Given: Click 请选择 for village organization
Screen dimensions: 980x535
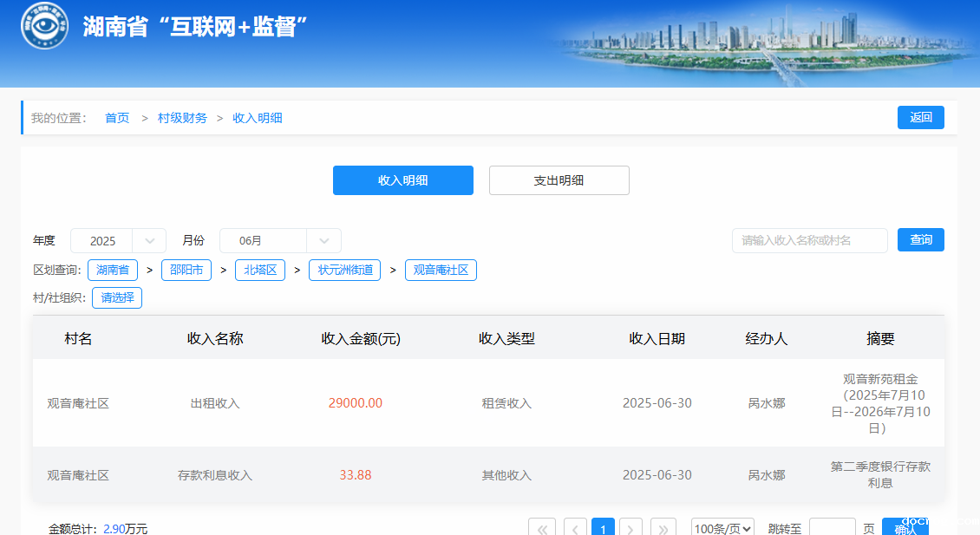Looking at the screenshot, I should (117, 297).
